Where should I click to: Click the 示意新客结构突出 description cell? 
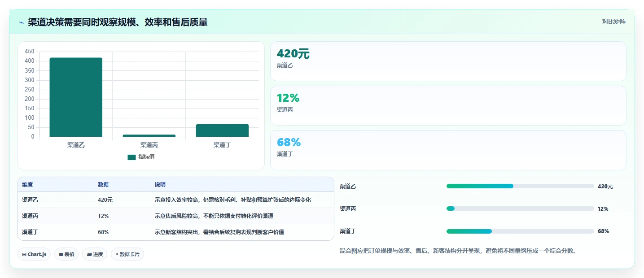pos(219,232)
